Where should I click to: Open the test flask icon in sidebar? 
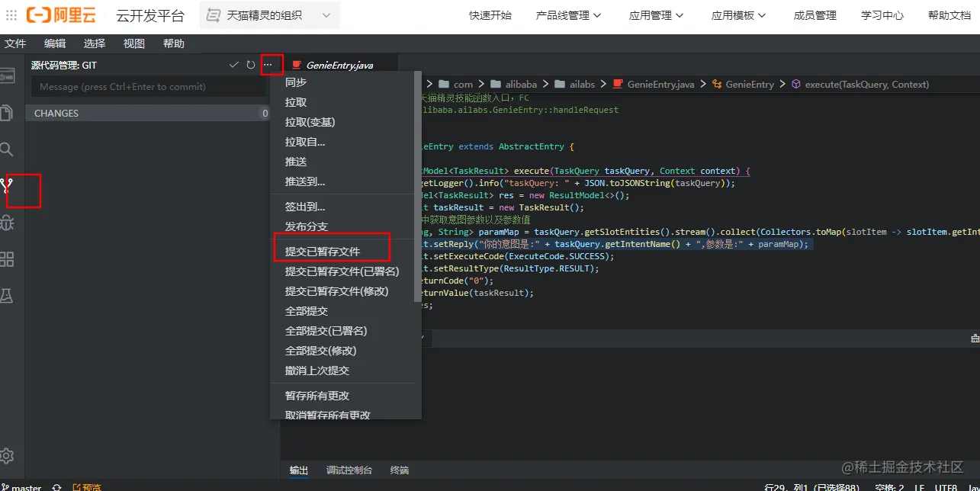[x=7, y=296]
